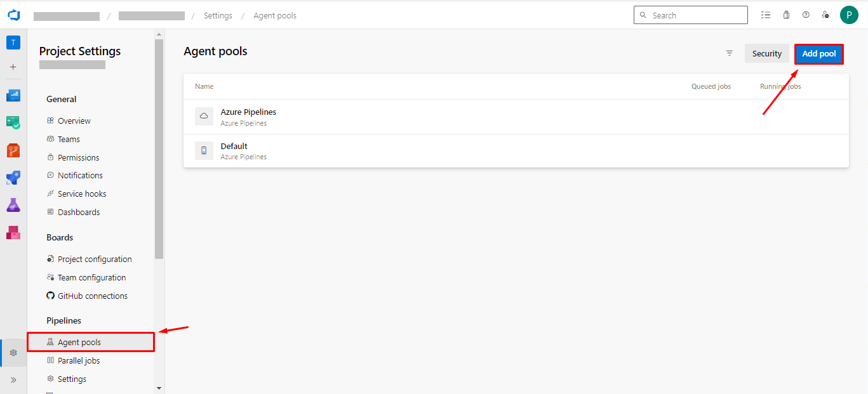Click the Queued jobs column header
The height and width of the screenshot is (394, 868).
point(711,86)
